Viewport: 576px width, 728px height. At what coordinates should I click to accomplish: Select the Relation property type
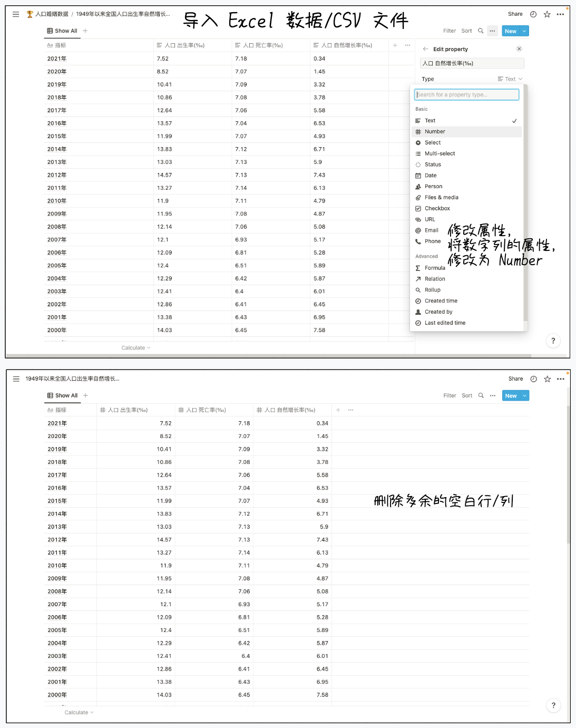pyautogui.click(x=435, y=279)
